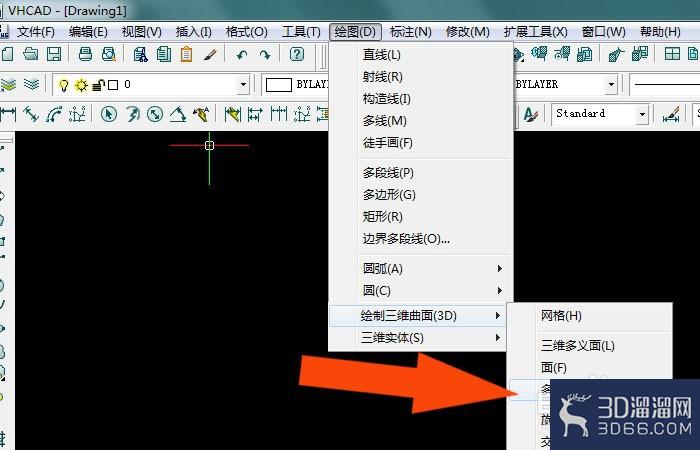This screenshot has width=700, height=450.
Task: Click the Print icon
Action: [x=85, y=54]
